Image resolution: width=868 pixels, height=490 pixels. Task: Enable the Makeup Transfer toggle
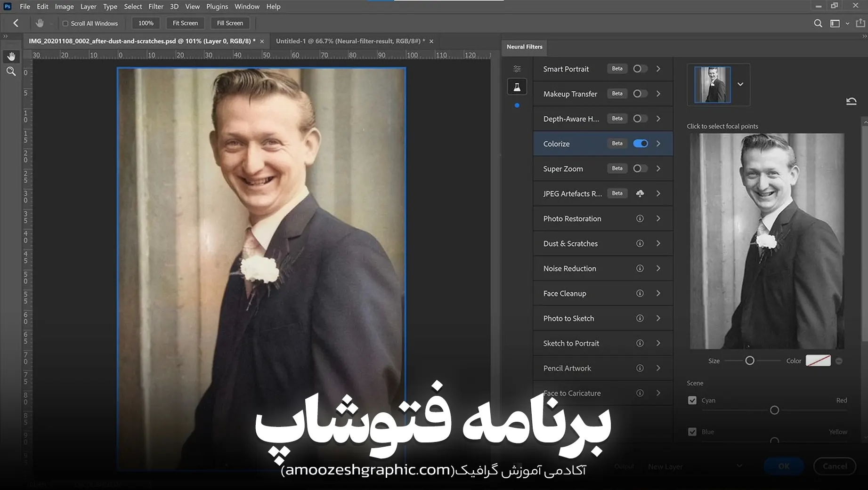point(640,94)
